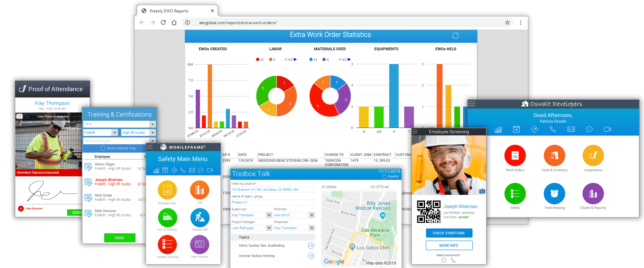Open the Time Keeping clock icon
The width and height of the screenshot is (644, 268).
pyautogui.click(x=554, y=194)
